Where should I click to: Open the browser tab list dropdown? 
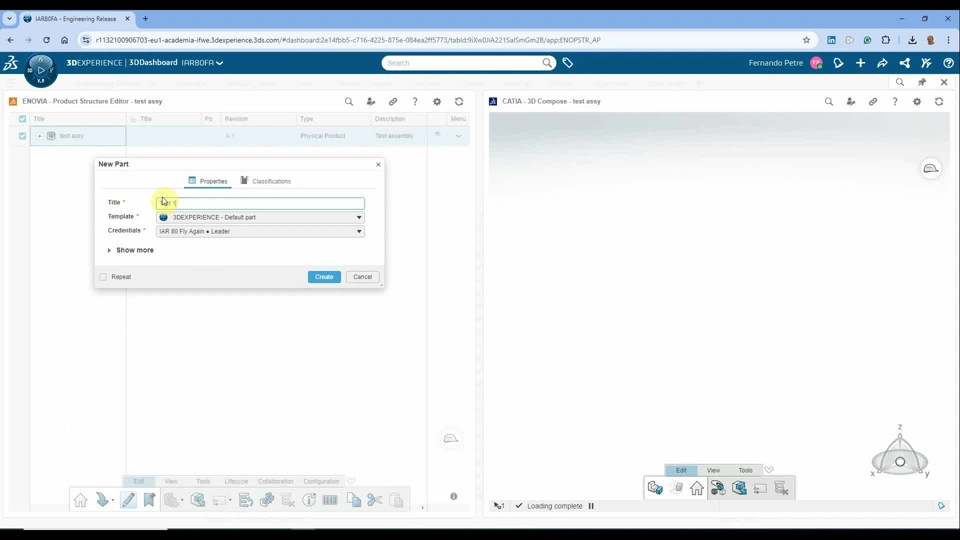pyautogui.click(x=9, y=18)
